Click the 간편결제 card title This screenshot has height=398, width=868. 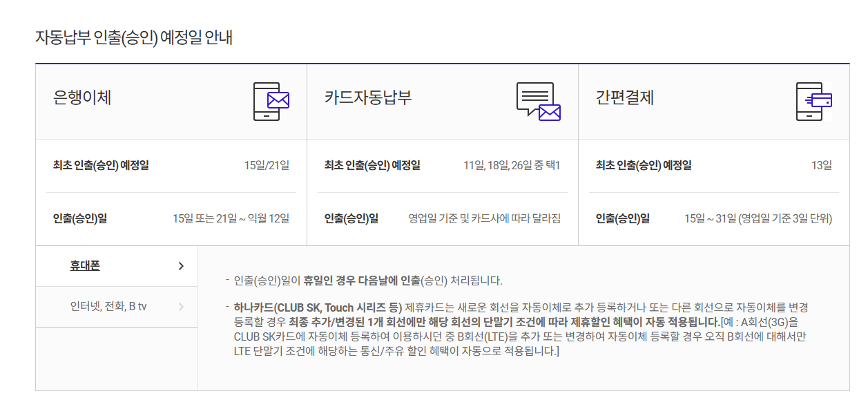tap(625, 97)
